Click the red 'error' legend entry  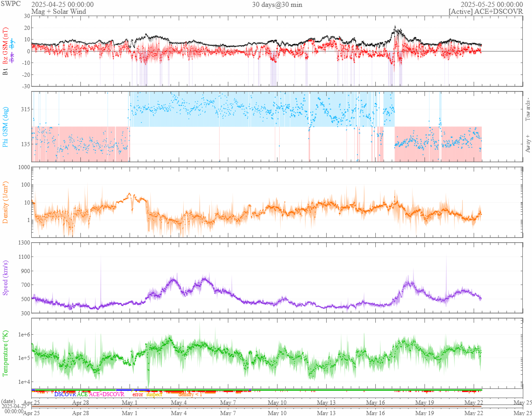pos(138,394)
